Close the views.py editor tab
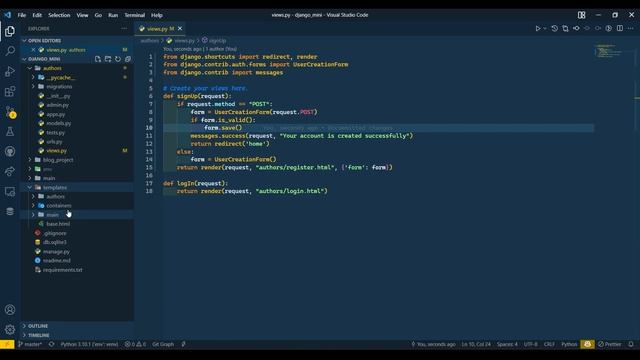The width and height of the screenshot is (640, 360). pyautogui.click(x=180, y=29)
